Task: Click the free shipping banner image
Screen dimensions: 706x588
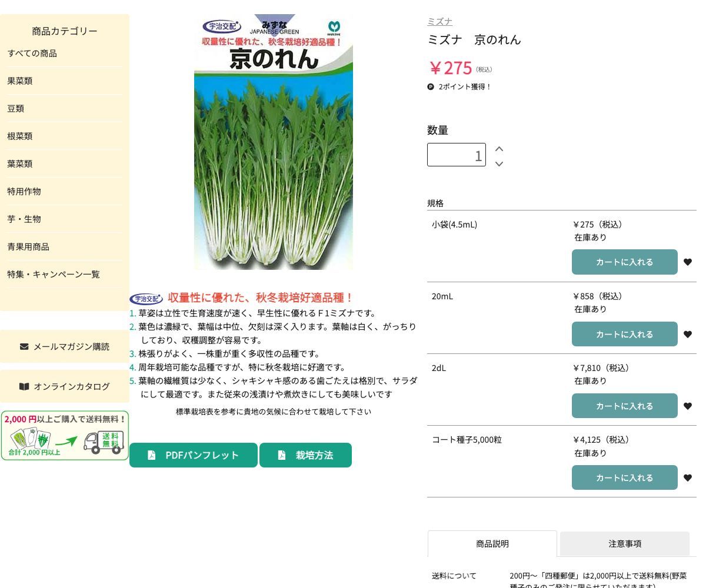Action: (x=65, y=436)
